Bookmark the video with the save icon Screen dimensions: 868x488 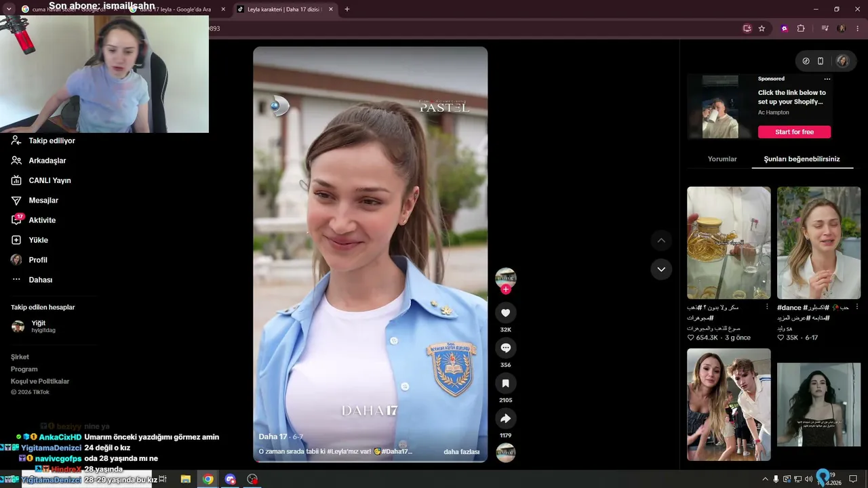click(505, 384)
